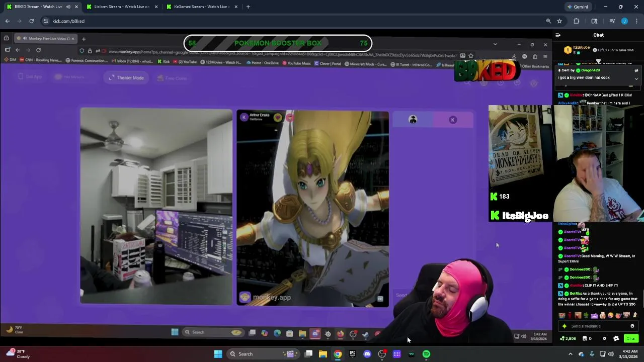
Task: Click the microphone tray icon
Action: click(592, 354)
